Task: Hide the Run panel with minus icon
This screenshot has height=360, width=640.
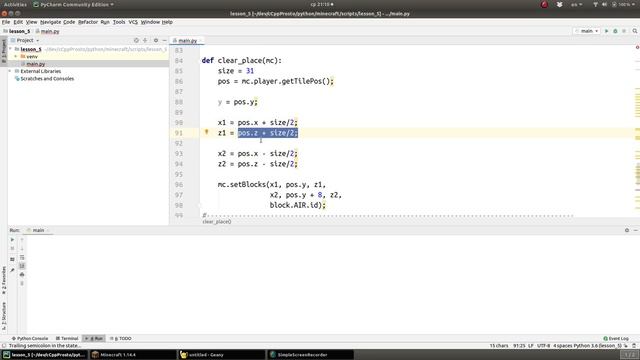Action: click(x=636, y=230)
